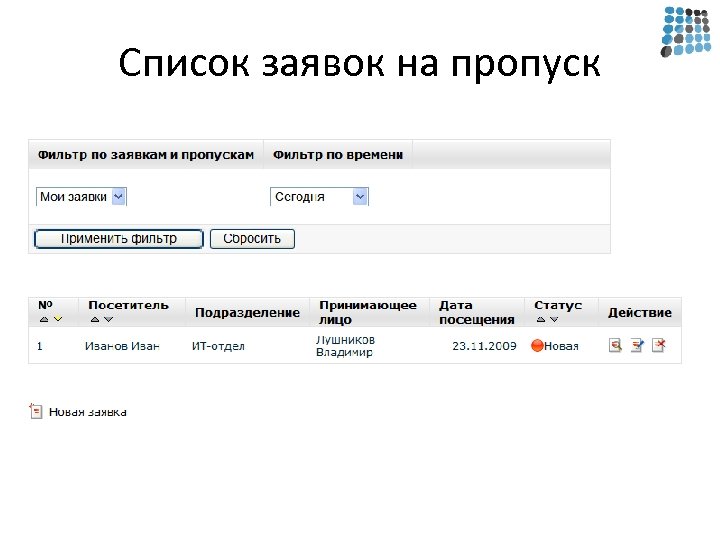Screen dimensions: 720x540
Task: Click date 23.11.2009
Action: 484,346
